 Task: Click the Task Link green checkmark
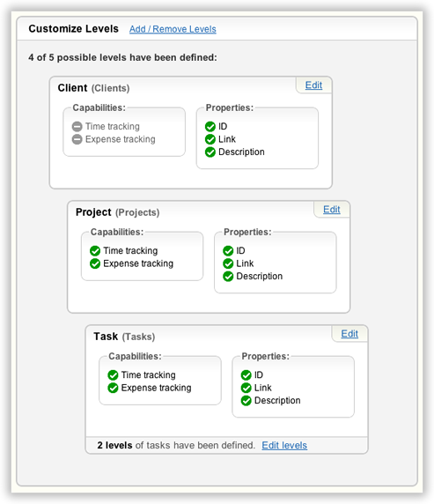[246, 388]
